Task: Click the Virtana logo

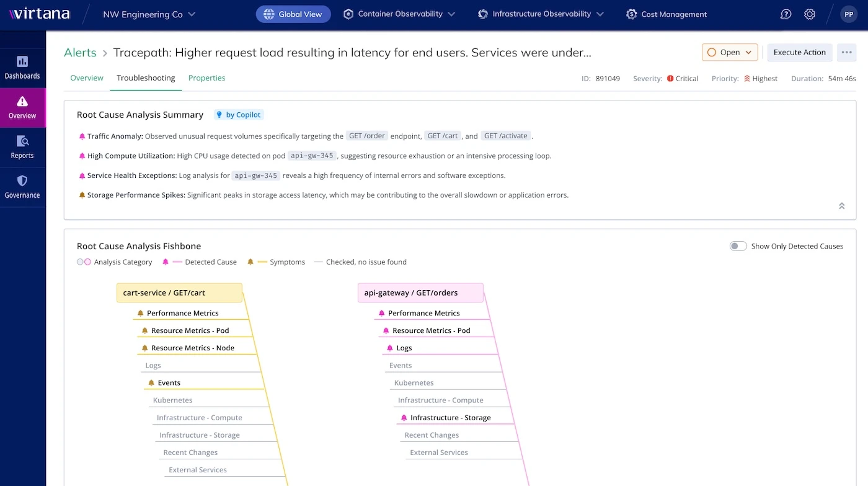Action: point(39,14)
